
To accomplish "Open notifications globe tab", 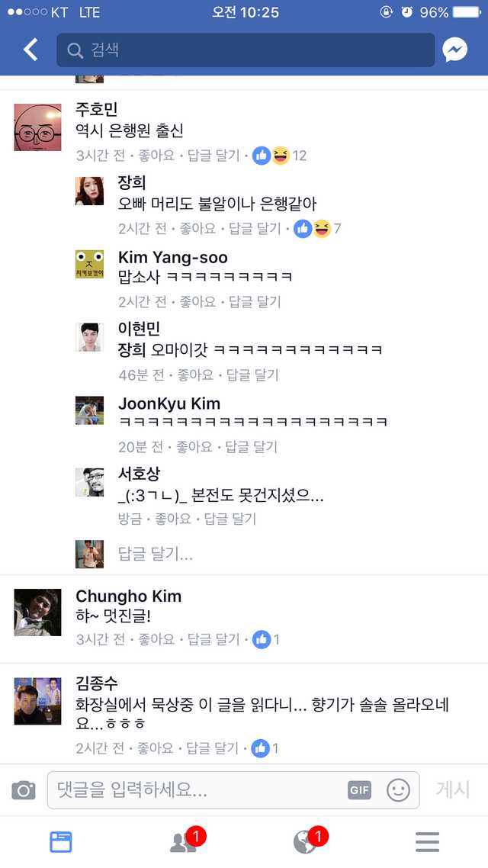I will [x=305, y=841].
